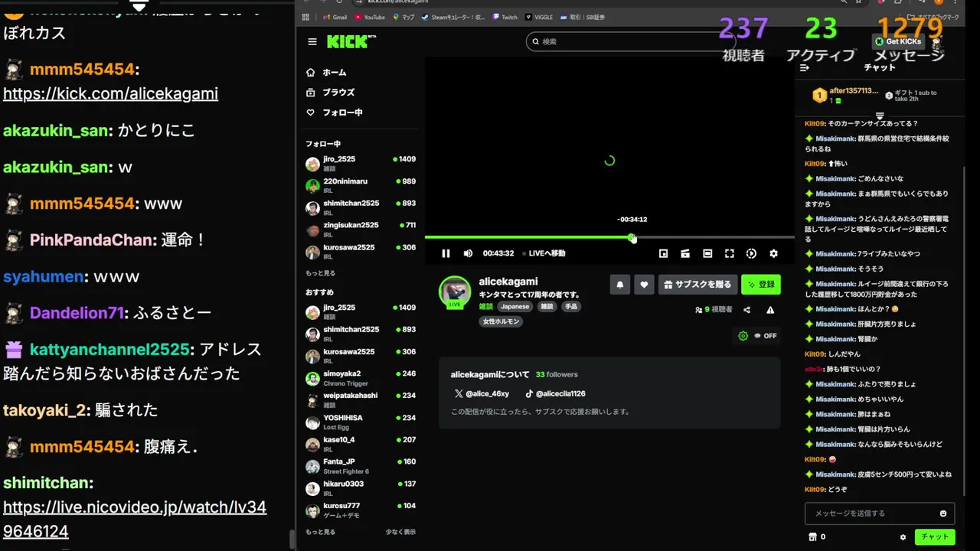The image size is (980, 551).
Task: Open the KICKs gift shop icon
Action: [x=812, y=537]
